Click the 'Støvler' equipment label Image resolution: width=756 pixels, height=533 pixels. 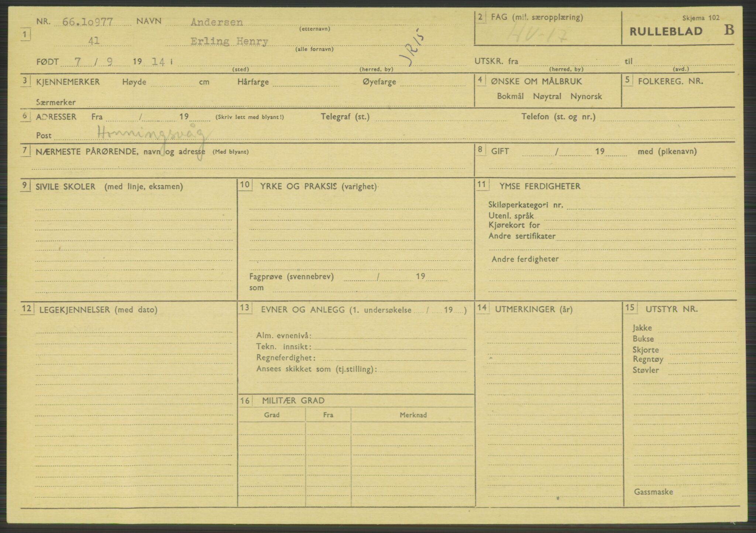[x=646, y=370]
